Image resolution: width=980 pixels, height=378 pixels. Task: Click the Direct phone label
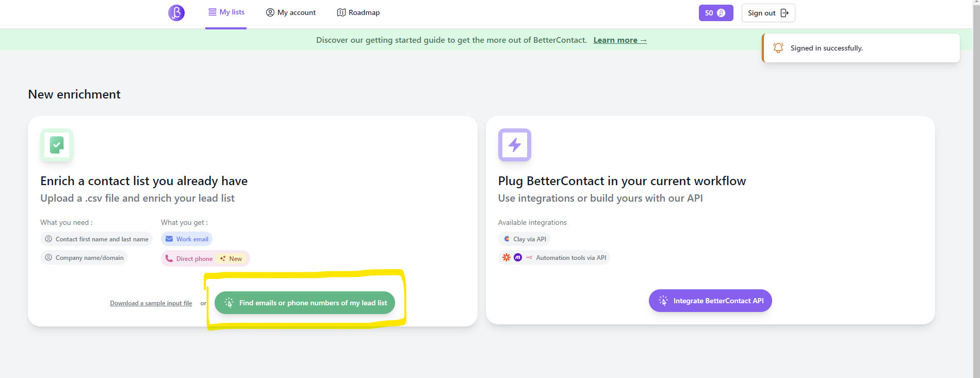(194, 259)
